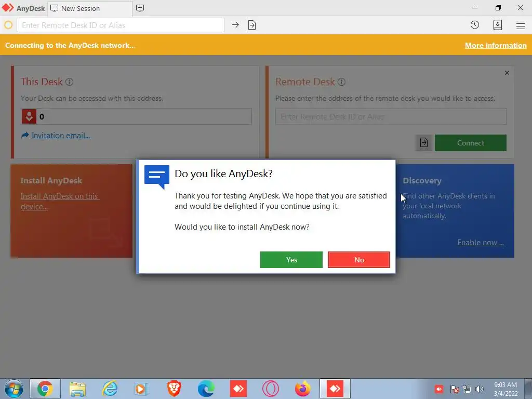Click the top address bar input field
The width and height of the screenshot is (532, 399).
click(x=121, y=25)
